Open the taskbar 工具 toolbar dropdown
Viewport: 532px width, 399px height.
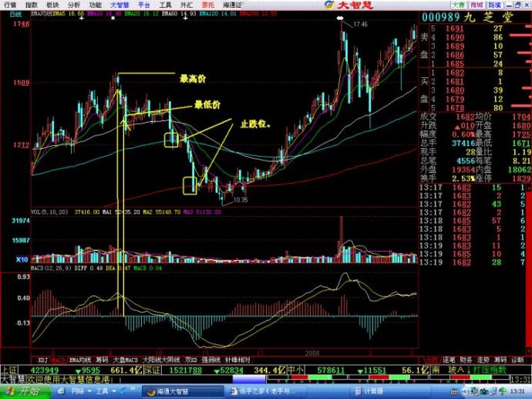[106, 391]
